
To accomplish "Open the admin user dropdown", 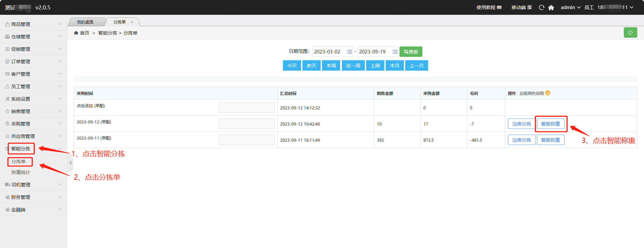I will point(570,7).
